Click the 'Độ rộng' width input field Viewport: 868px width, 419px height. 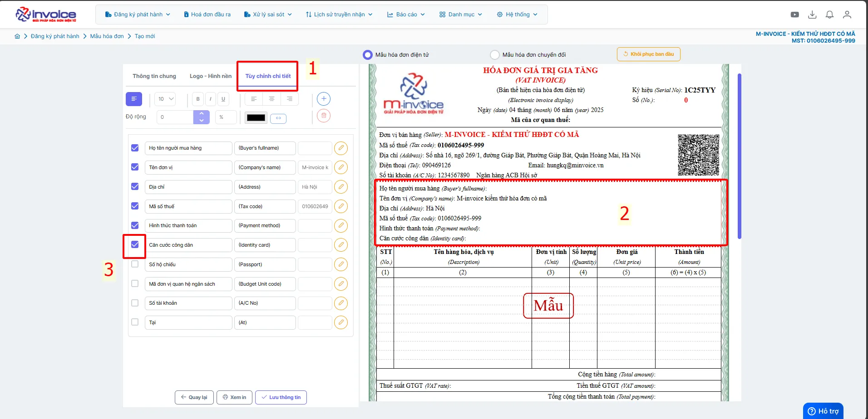(x=175, y=117)
